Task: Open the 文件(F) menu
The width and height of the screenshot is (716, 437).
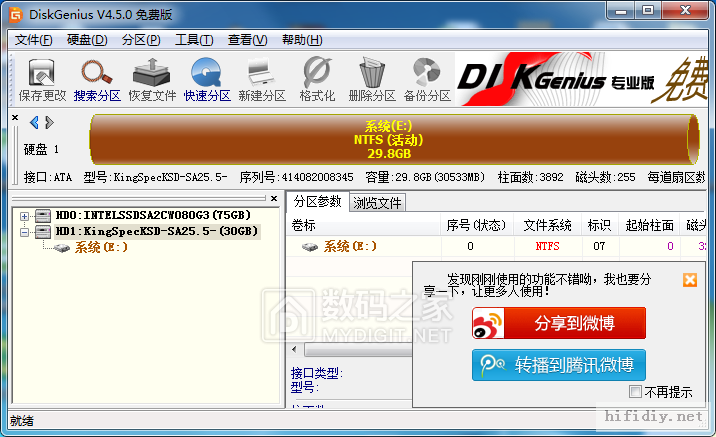Action: click(33, 40)
